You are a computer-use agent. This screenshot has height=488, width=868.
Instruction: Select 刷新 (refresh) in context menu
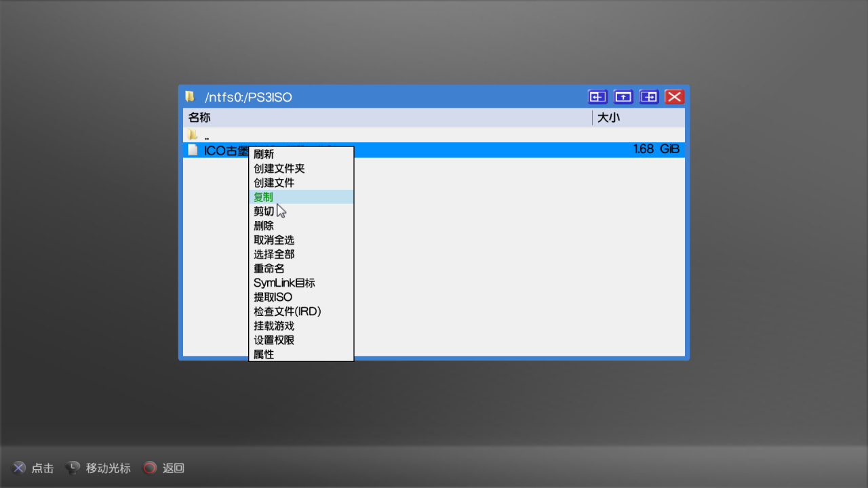click(x=301, y=155)
